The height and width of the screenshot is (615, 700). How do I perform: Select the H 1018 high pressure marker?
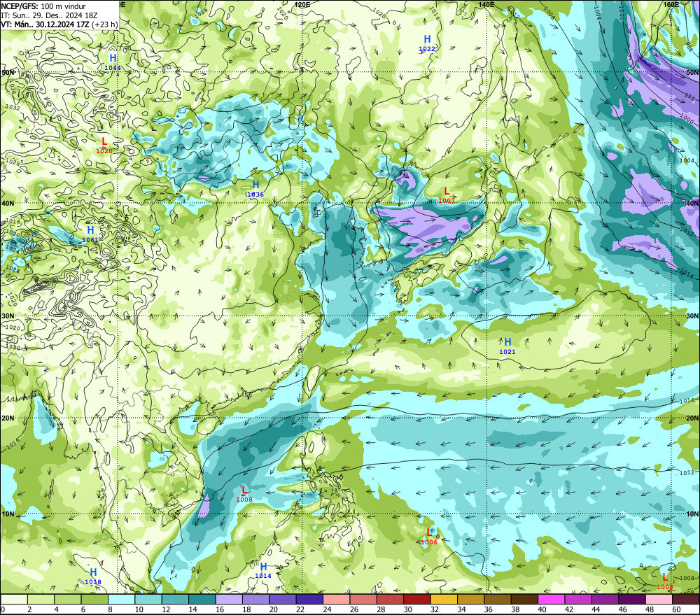click(x=93, y=577)
